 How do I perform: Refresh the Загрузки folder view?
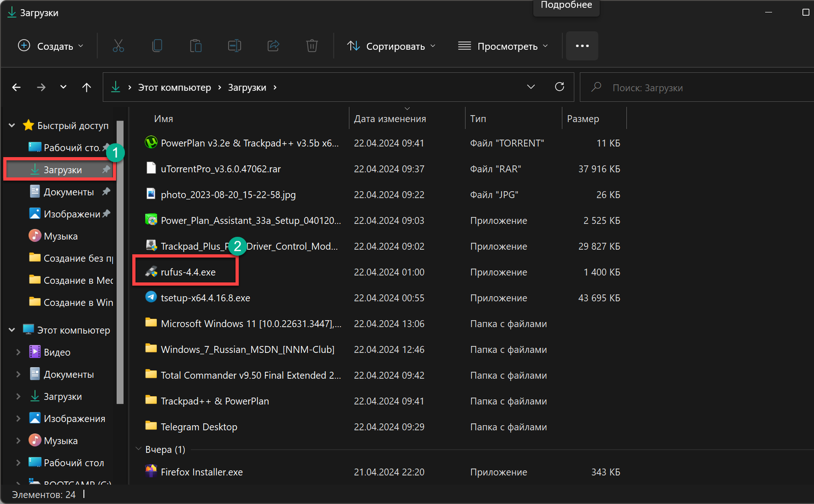point(559,87)
